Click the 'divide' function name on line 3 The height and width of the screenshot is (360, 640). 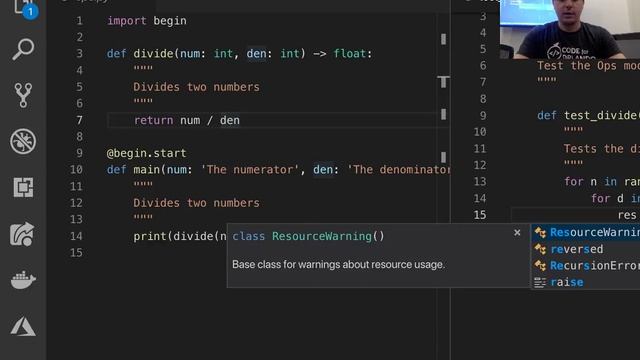point(153,54)
